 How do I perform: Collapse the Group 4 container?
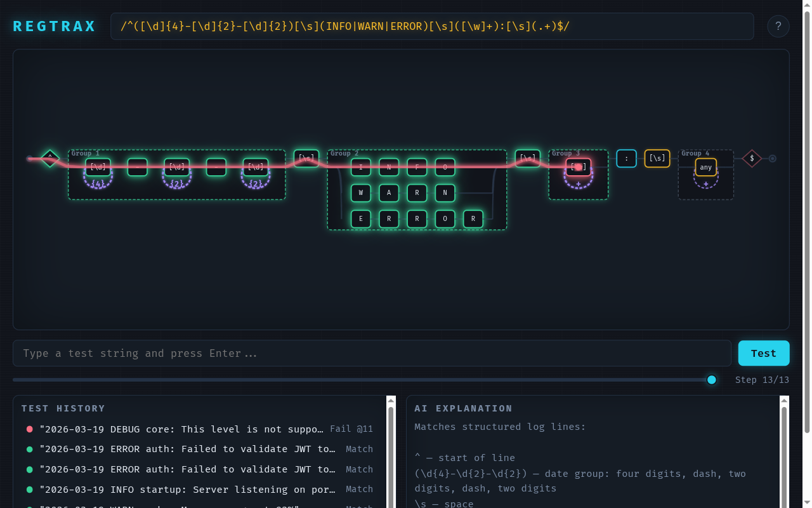point(695,153)
